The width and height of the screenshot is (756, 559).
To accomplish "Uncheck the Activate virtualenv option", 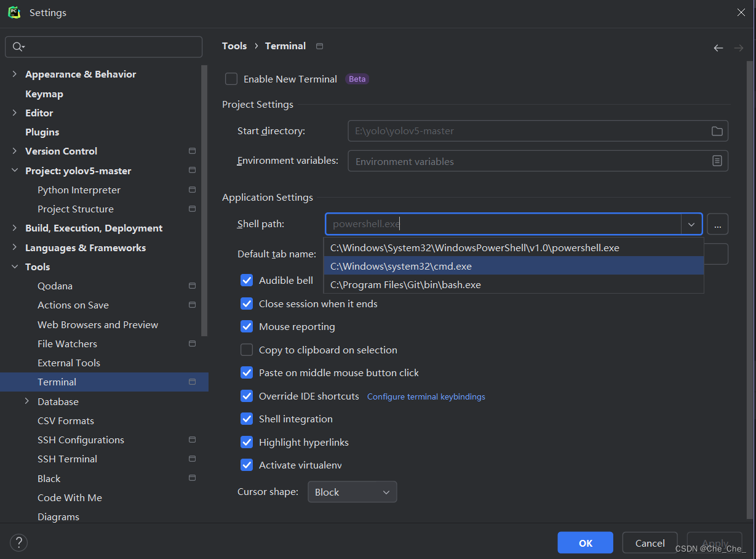I will (x=247, y=465).
